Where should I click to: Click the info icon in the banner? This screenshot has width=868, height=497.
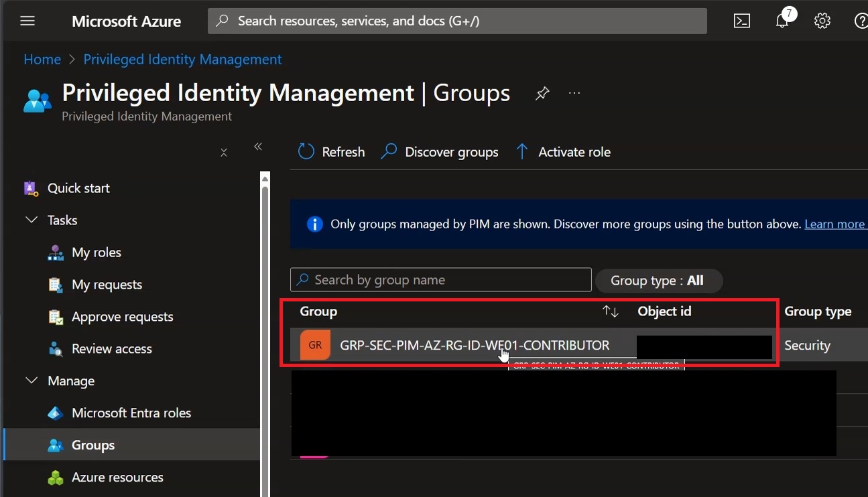click(x=314, y=224)
